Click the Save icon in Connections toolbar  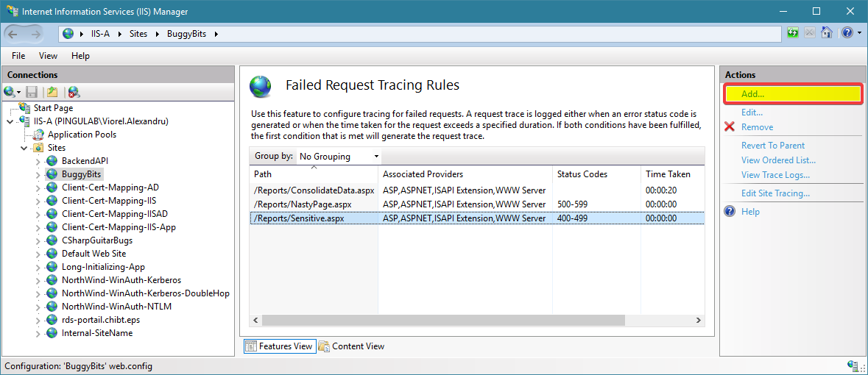[x=32, y=92]
